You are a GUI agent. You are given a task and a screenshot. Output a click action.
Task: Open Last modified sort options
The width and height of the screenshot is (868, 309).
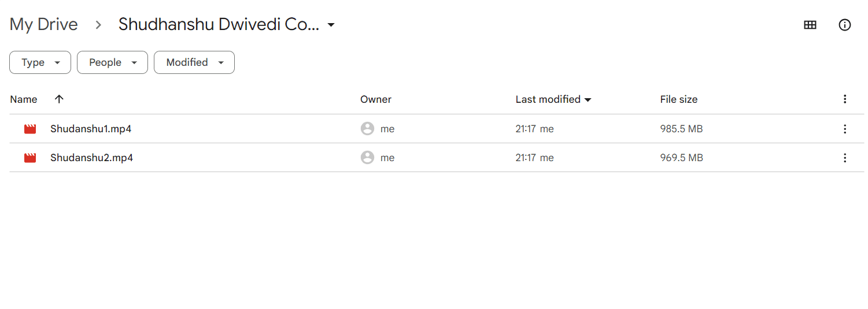tap(553, 99)
